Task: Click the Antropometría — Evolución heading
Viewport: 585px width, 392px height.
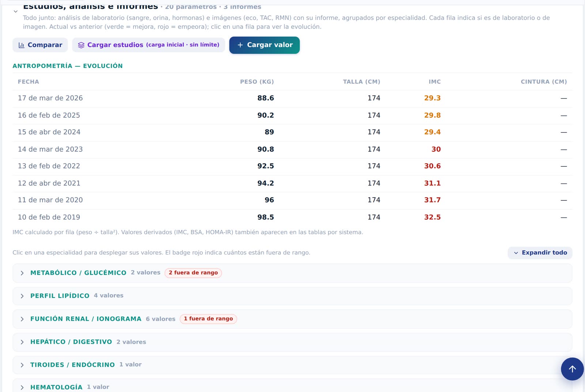Action: pos(68,66)
